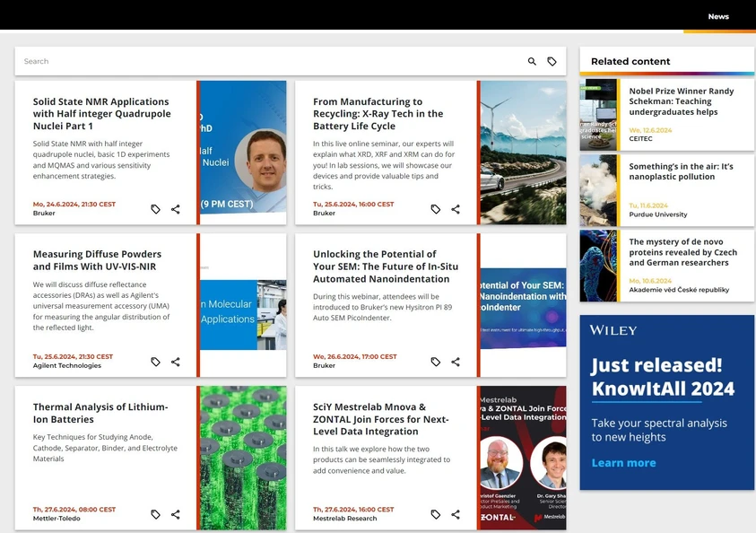Screen dimensions: 756x533
Task: Click the Wiley logo in ad
Action: click(x=613, y=330)
